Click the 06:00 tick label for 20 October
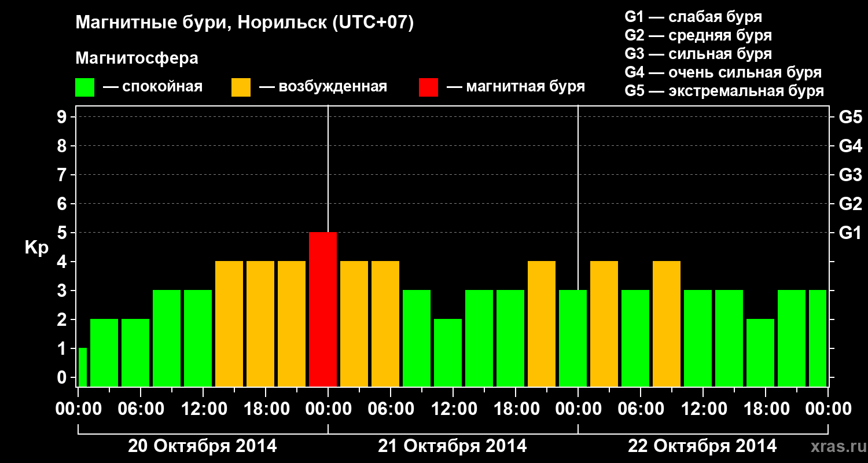The image size is (868, 463). (x=141, y=409)
